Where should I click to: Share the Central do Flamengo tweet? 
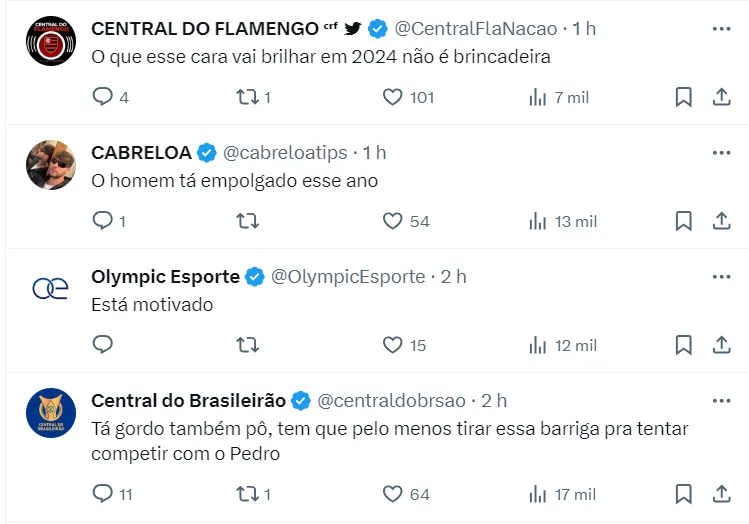coord(721,97)
